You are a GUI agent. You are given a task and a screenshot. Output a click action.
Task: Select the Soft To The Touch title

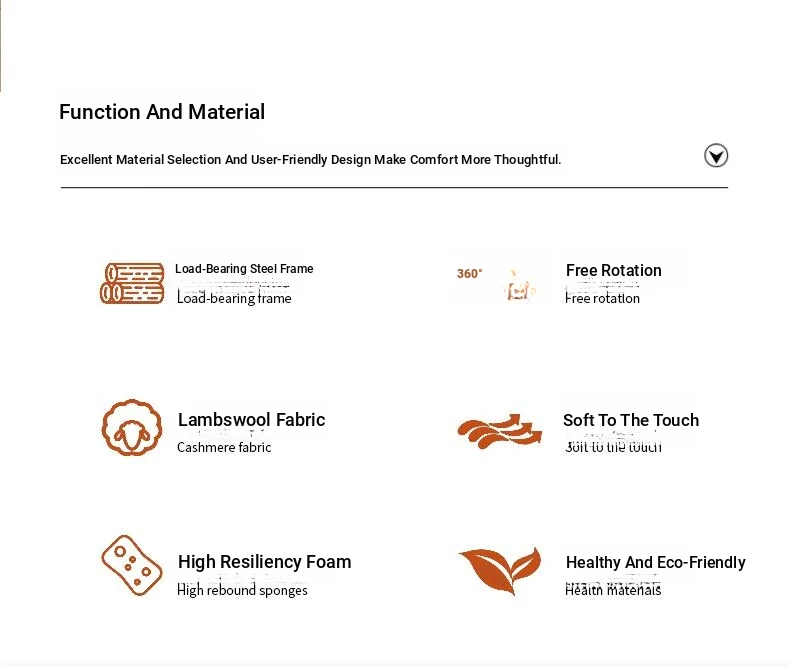coord(630,420)
